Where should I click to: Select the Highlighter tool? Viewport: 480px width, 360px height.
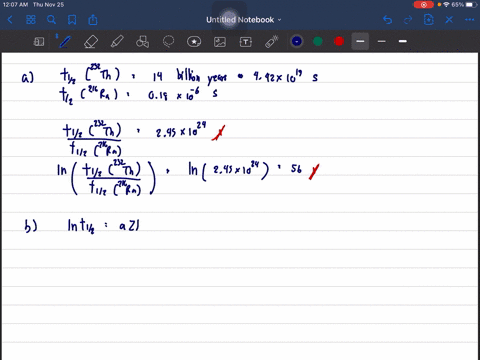tap(117, 42)
